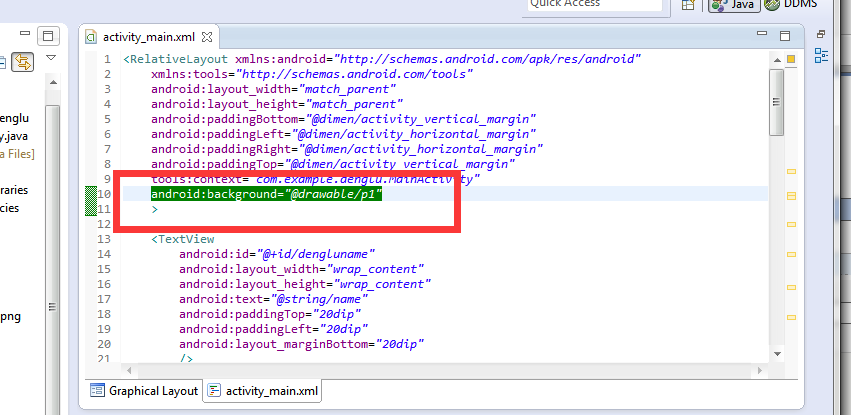Click the yellow warning summary square in overview ruler
851x415 pixels.
(791, 59)
